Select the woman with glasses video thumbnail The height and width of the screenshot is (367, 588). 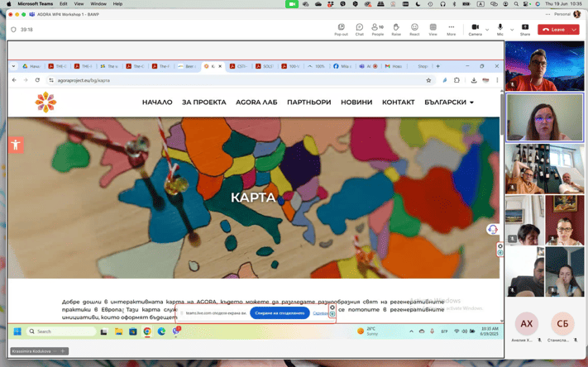click(x=544, y=117)
